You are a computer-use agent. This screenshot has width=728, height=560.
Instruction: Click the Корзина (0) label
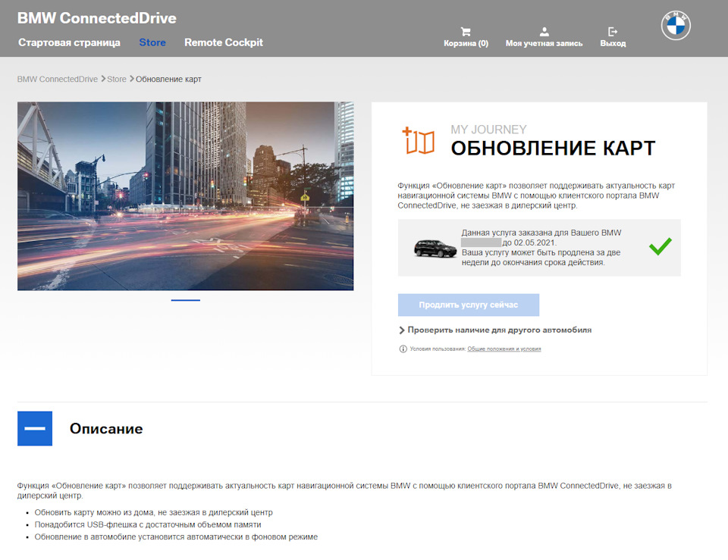(466, 43)
